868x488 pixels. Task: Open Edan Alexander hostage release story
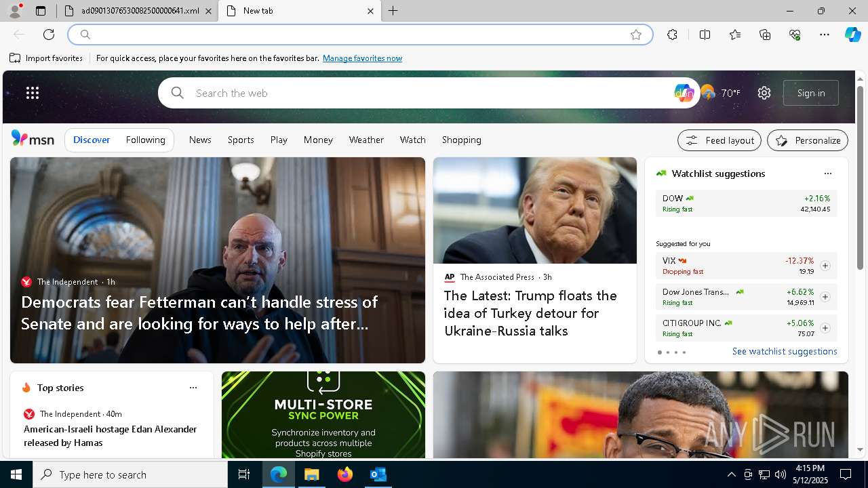click(111, 436)
